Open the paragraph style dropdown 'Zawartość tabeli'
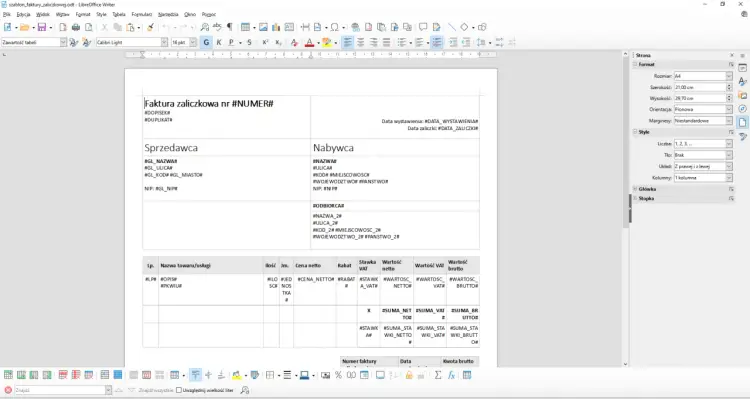750x399 pixels. pyautogui.click(x=63, y=43)
